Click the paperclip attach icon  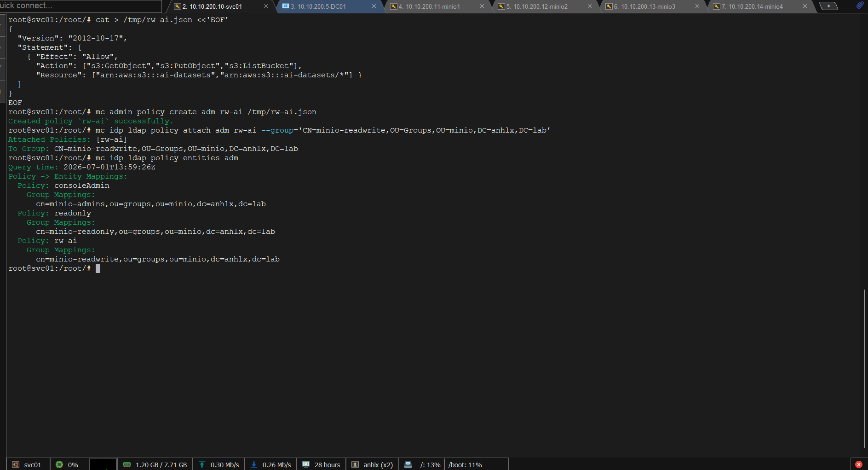click(860, 6)
